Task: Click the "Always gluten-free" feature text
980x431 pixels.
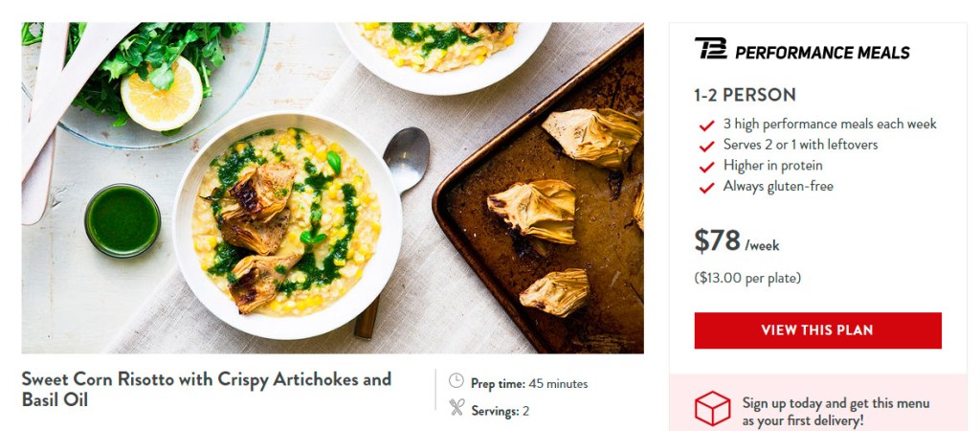Action: pos(778,187)
